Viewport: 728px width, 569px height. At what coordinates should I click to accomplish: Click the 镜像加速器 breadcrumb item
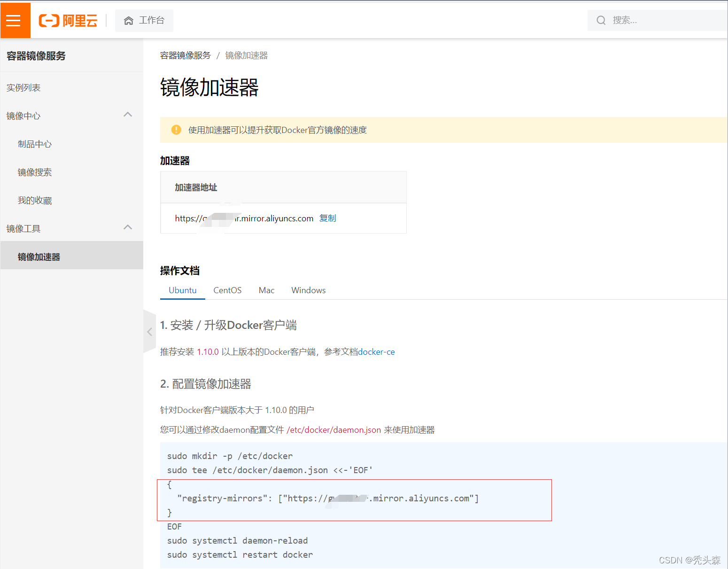247,55
